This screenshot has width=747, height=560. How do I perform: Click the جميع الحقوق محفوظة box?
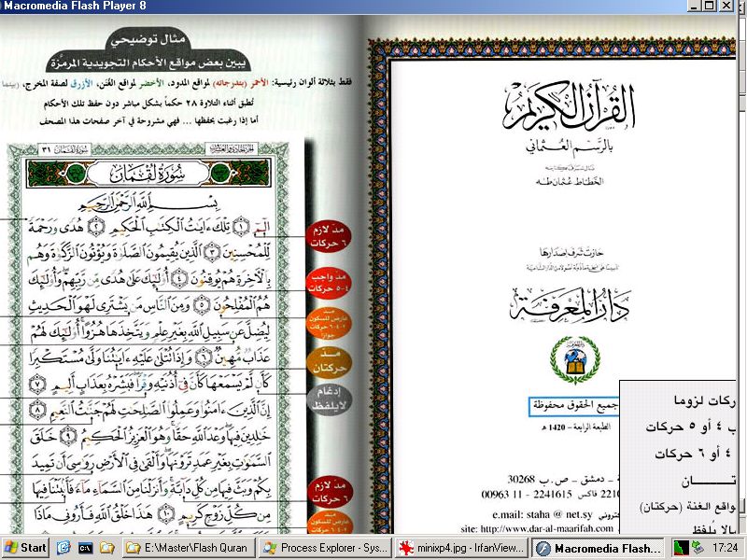tap(574, 406)
